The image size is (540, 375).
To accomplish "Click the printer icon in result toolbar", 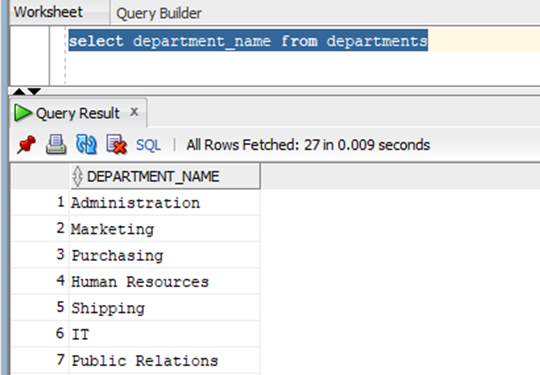I will click(56, 145).
